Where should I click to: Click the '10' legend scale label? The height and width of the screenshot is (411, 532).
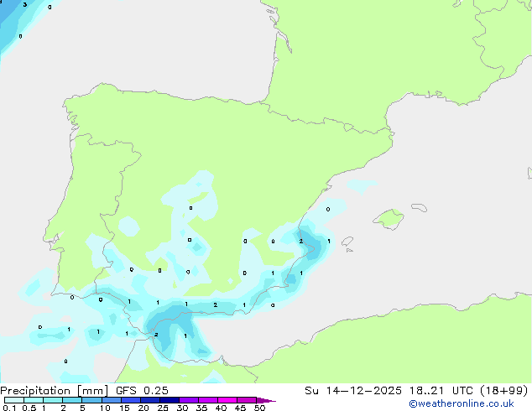[x=105, y=408]
